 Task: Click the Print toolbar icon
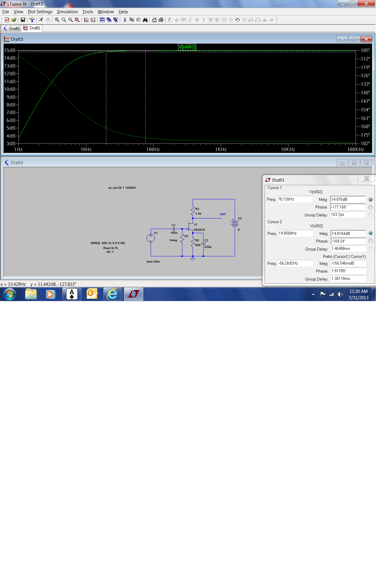point(161,20)
